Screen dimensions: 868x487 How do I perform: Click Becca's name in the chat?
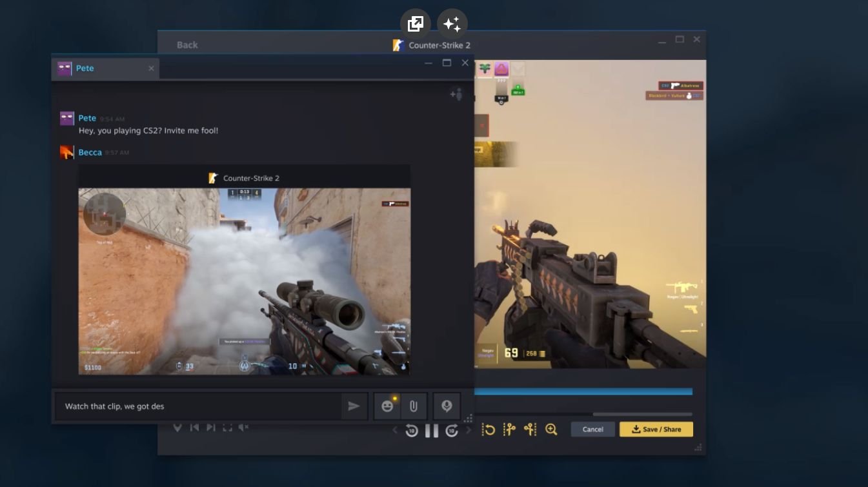[x=90, y=152]
